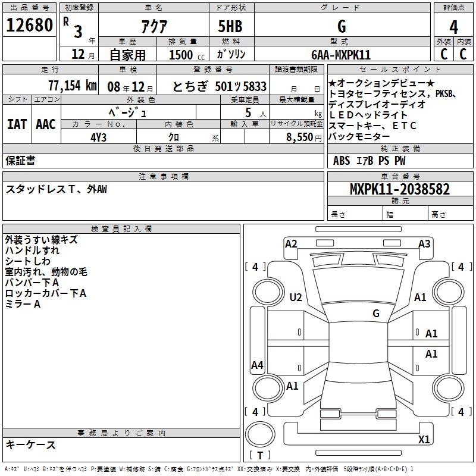
Task: Select the A4 scratch marker on diagram
Action: click(258, 365)
